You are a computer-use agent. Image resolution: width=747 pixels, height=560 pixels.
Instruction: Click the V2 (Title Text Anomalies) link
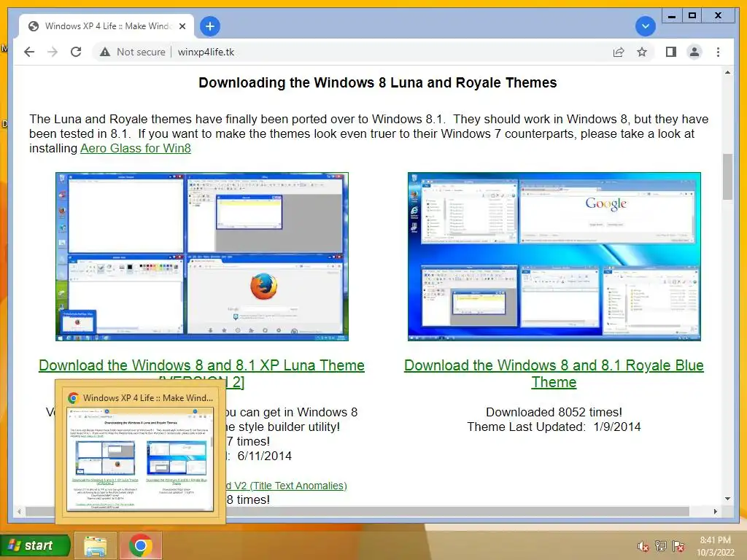(286, 486)
